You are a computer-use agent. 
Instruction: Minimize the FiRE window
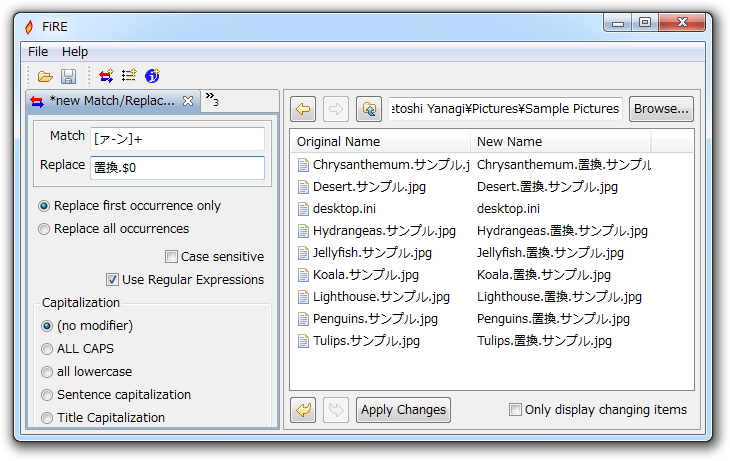618,23
